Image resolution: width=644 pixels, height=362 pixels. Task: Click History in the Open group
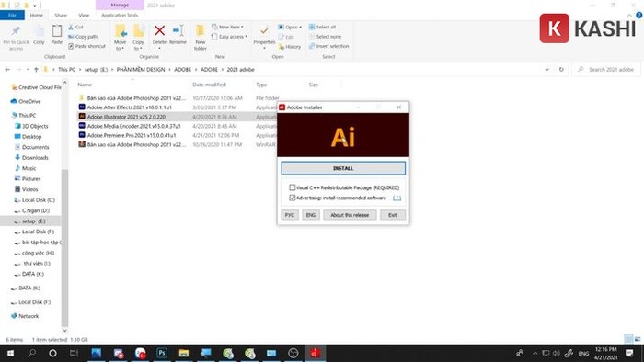coord(290,47)
